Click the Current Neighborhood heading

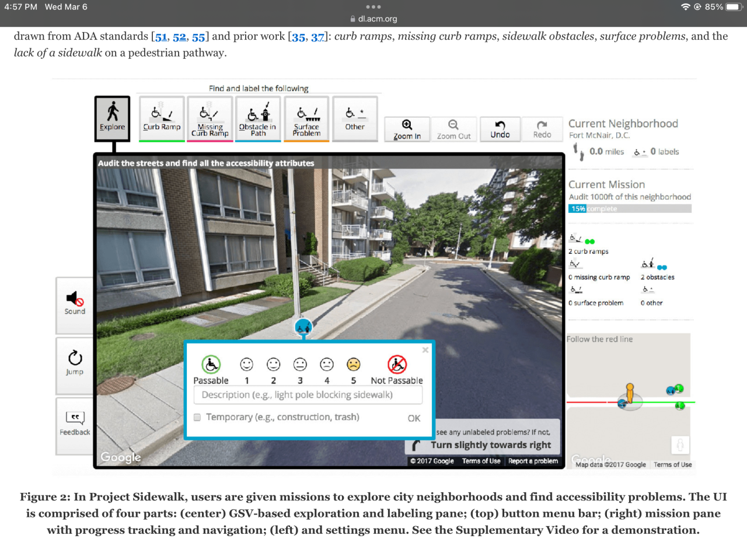click(623, 124)
